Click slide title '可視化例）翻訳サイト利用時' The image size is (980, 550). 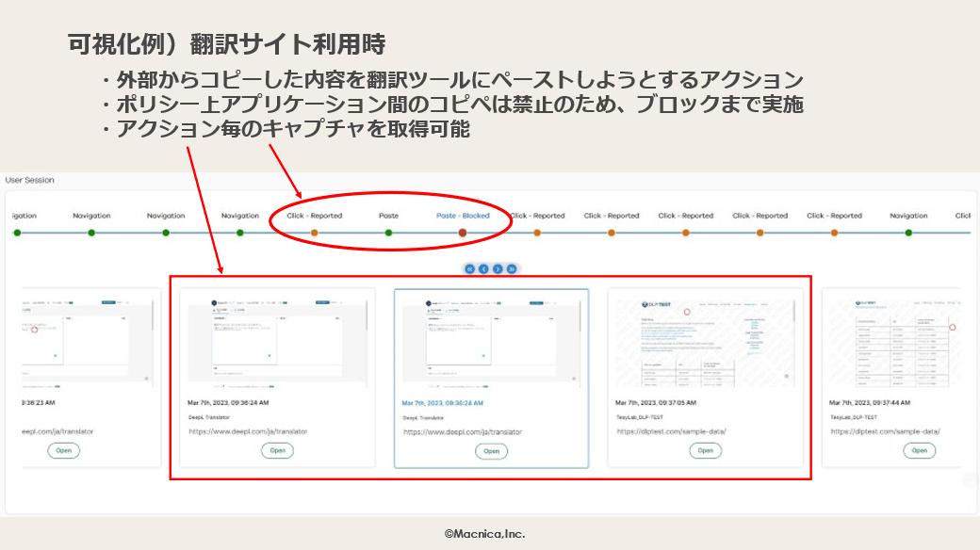(226, 43)
